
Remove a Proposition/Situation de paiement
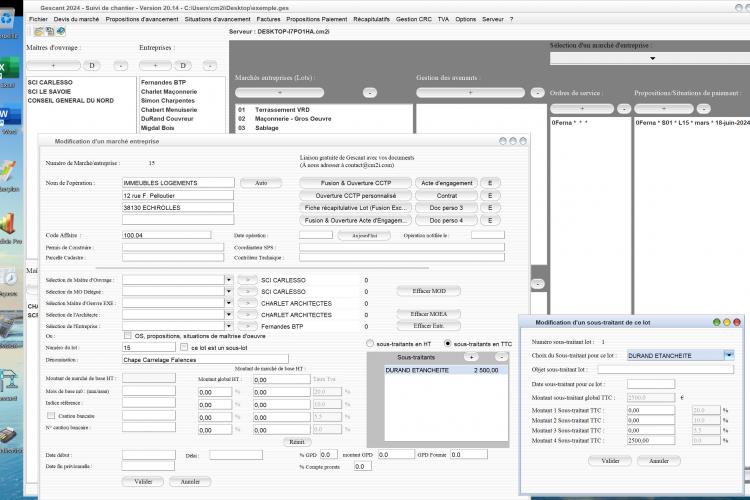coord(704,109)
